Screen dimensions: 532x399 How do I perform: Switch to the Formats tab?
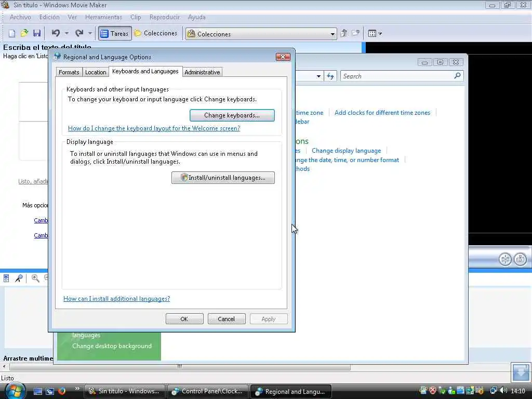[x=69, y=72]
